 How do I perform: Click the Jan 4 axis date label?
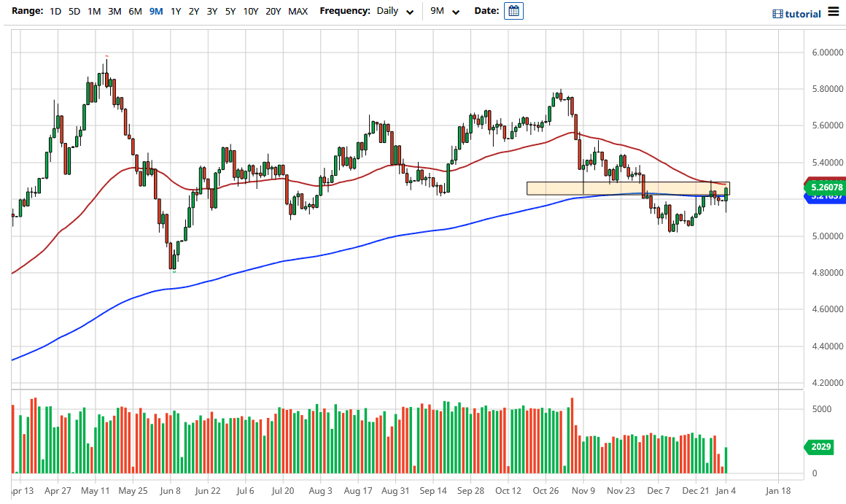726,491
